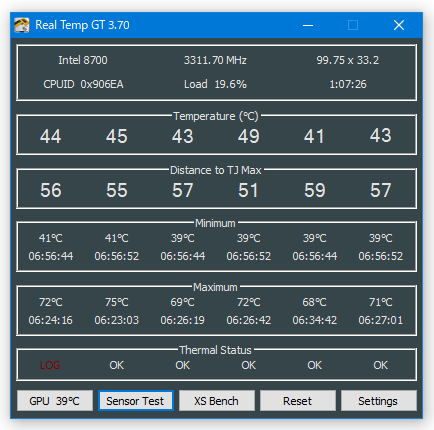434x430 pixels.
Task: Click the maximum temperature 68°C
Action: click(x=314, y=302)
